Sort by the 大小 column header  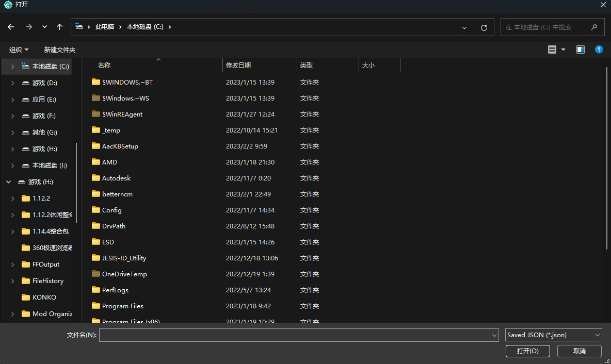(x=368, y=65)
